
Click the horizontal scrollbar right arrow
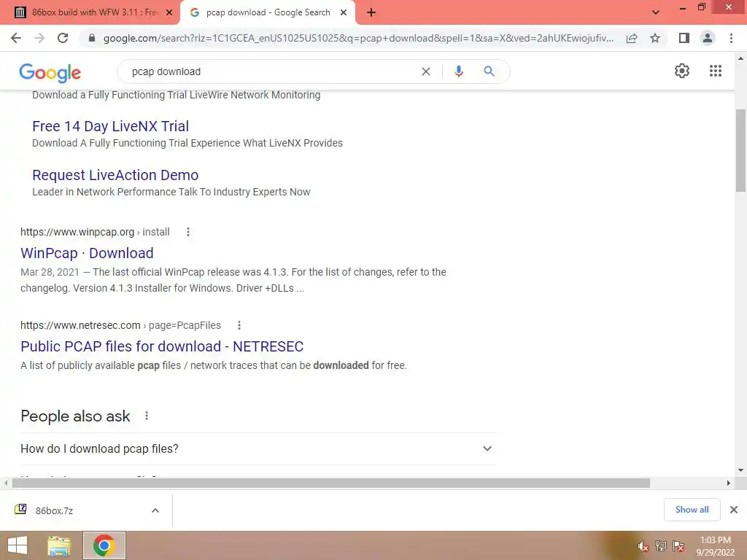[728, 483]
